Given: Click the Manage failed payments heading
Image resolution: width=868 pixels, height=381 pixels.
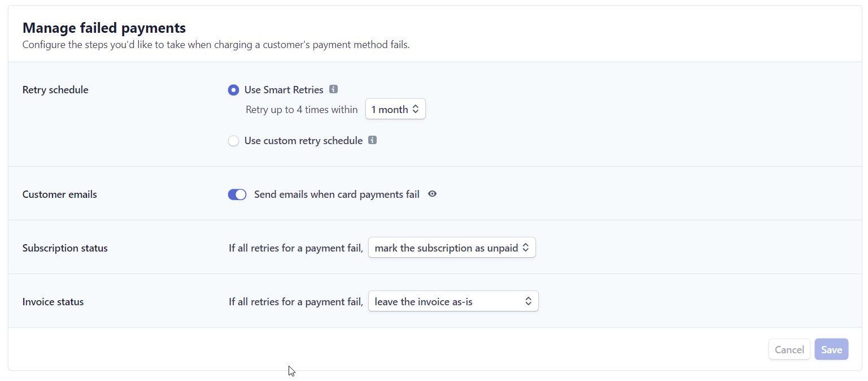Looking at the screenshot, I should point(104,27).
